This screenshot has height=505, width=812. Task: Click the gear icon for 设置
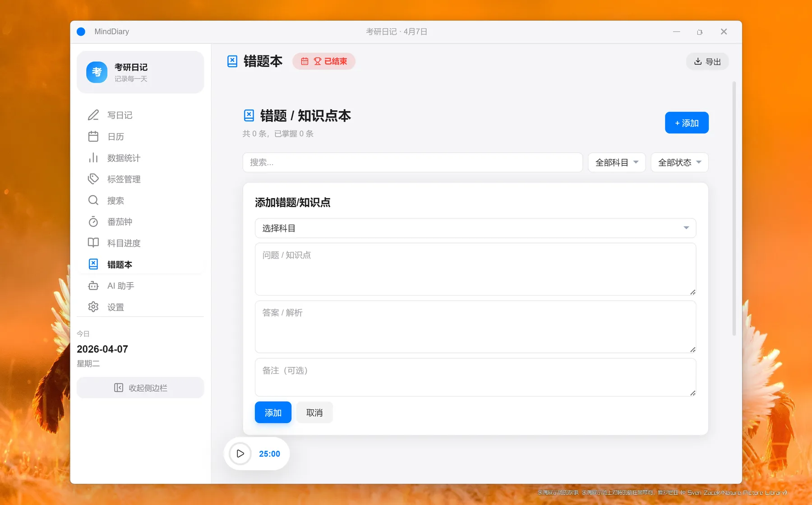point(93,307)
